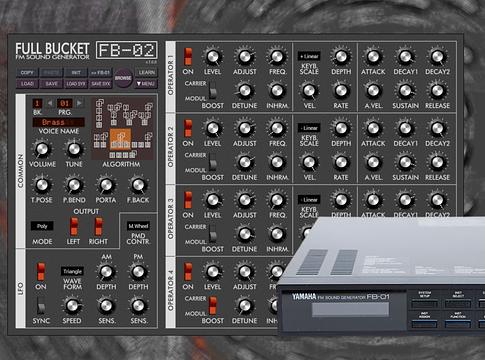Open the LFO Triangle WAVE FORM selector

point(72,271)
